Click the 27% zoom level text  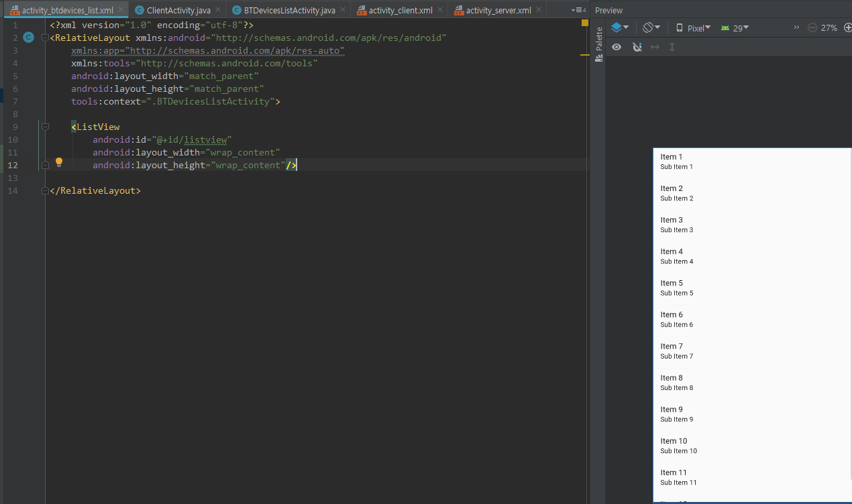tap(829, 28)
